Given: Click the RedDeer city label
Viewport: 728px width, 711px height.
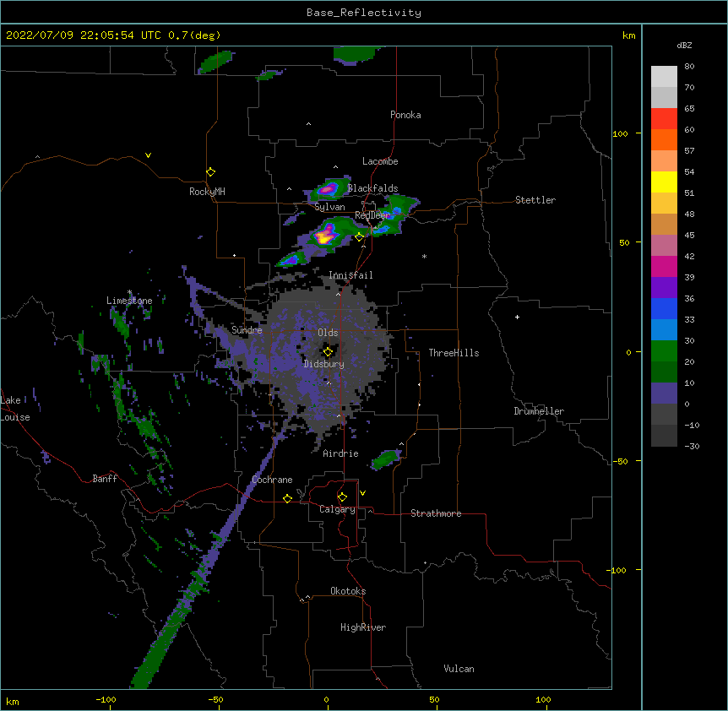Looking at the screenshot, I should pyautogui.click(x=372, y=215).
